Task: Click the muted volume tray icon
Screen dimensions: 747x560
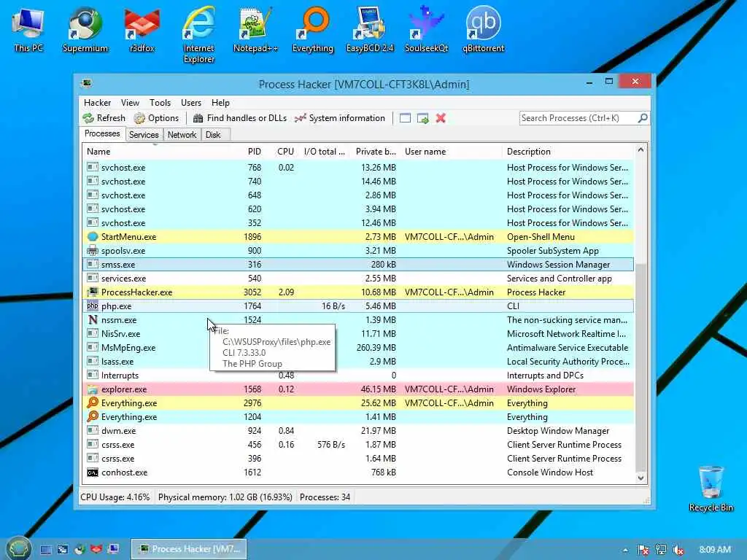Action: (678, 550)
